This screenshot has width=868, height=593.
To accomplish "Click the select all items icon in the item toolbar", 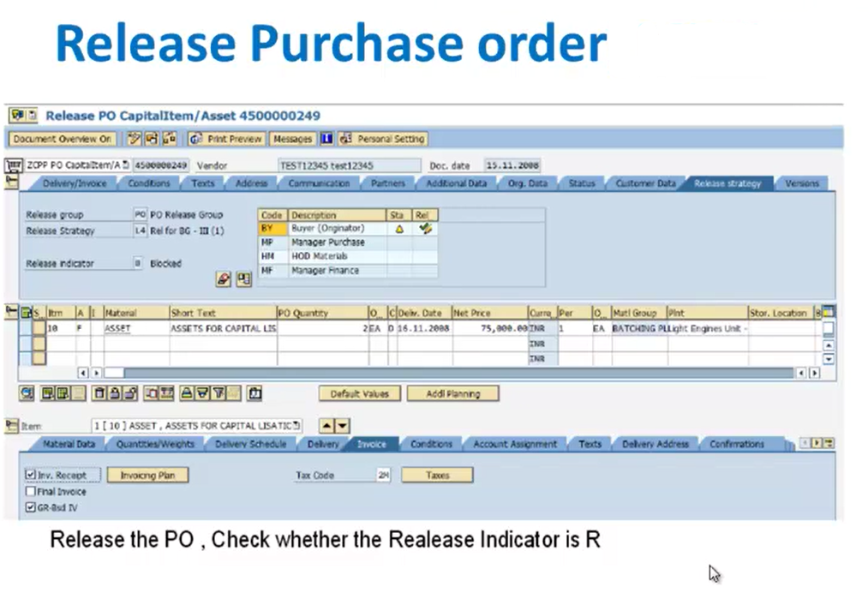I will tap(48, 393).
